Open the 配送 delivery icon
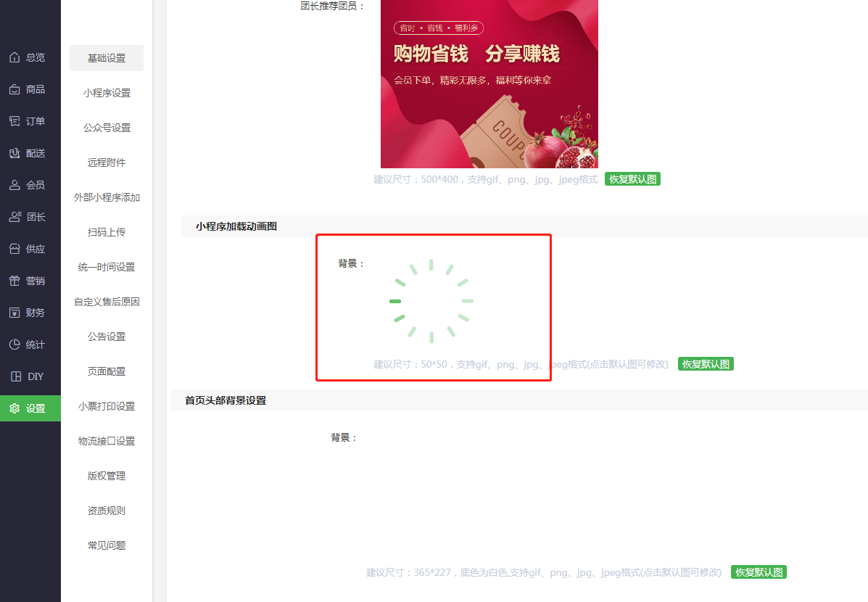 coord(15,153)
